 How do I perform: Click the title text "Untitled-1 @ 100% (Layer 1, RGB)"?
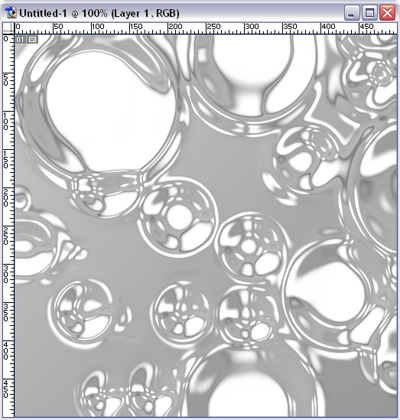tap(99, 13)
